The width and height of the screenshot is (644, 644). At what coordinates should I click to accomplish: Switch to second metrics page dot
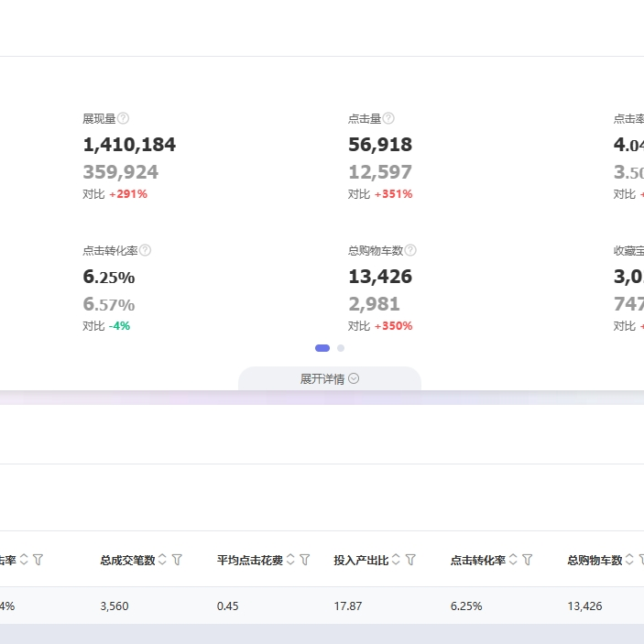[341, 348]
